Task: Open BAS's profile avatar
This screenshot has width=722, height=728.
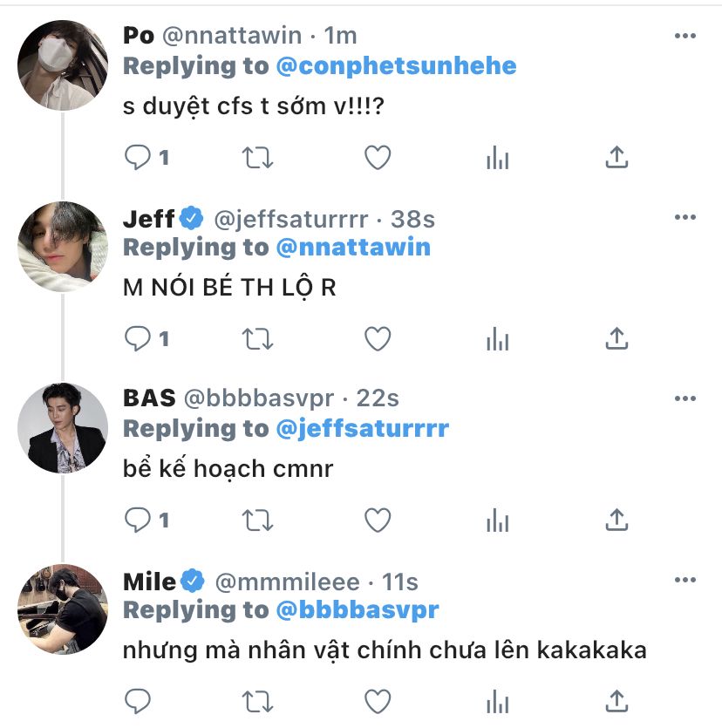Action: point(63,428)
